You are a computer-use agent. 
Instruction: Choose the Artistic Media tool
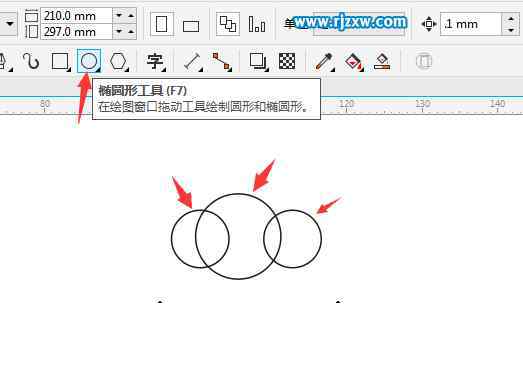31,61
